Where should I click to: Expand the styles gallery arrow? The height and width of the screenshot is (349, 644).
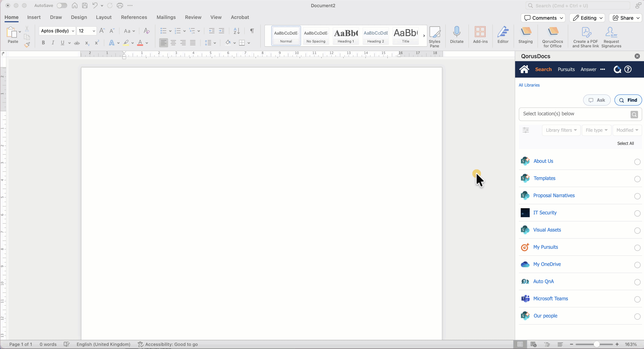pos(424,36)
